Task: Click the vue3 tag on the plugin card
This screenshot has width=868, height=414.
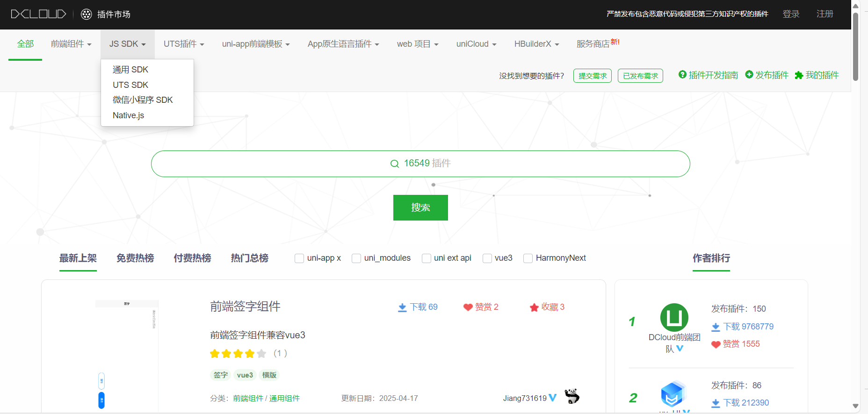Action: [x=245, y=375]
